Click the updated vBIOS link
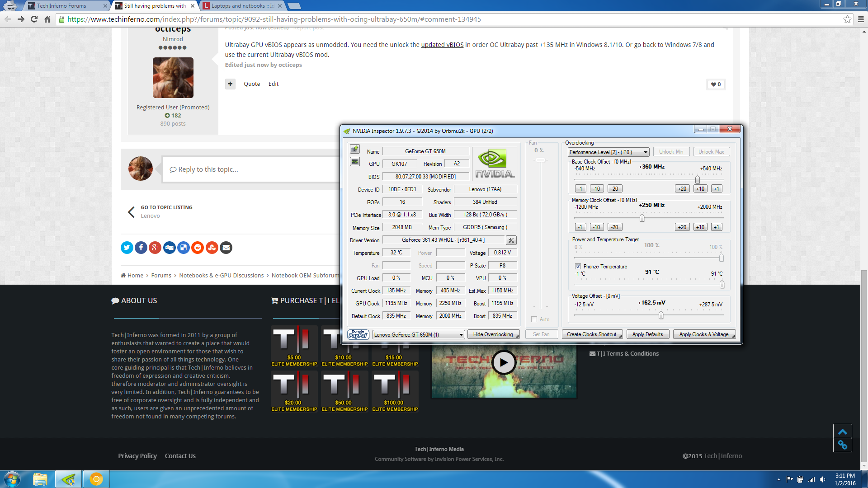The width and height of the screenshot is (868, 488). [442, 45]
